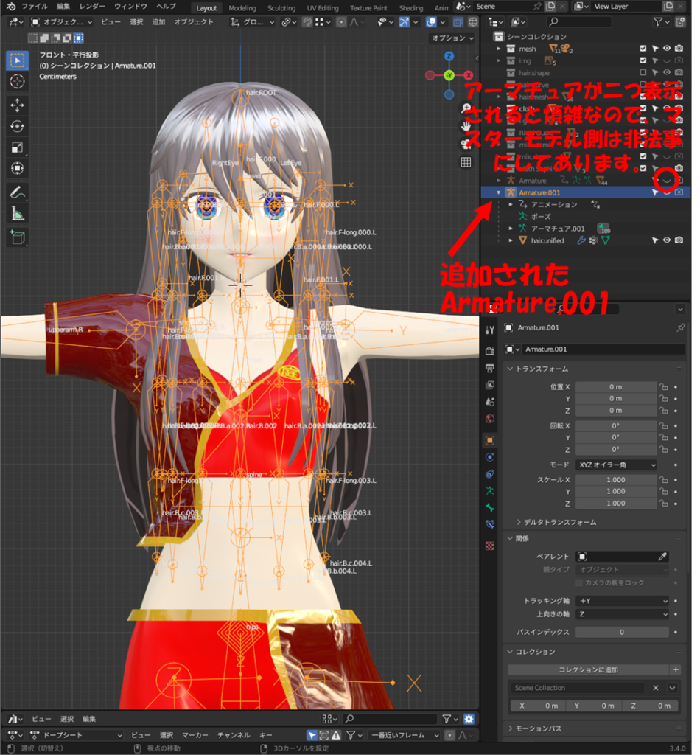Open the トラッキング軸 +Y dropdown

(x=623, y=601)
